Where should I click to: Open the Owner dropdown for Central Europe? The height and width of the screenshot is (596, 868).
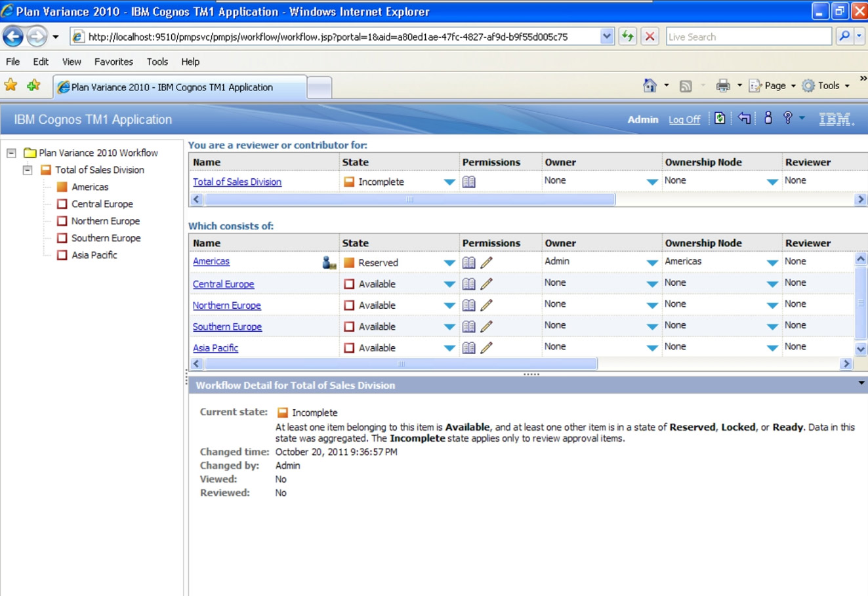tap(651, 283)
